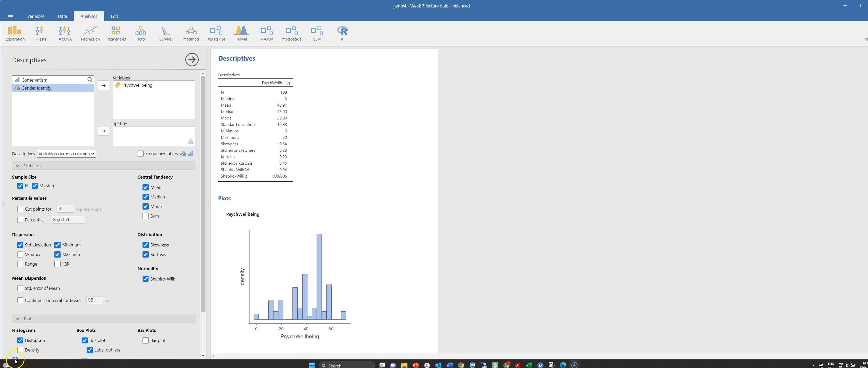
Task: Switch to the Data tab
Action: [x=62, y=16]
